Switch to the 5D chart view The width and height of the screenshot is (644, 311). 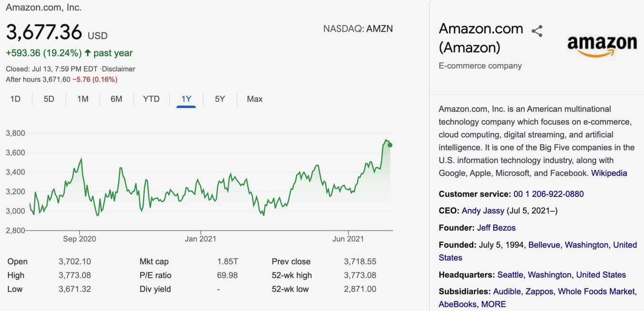pos(48,99)
